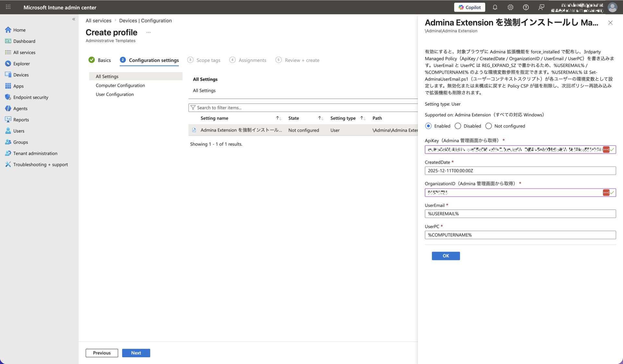Viewport: 623px width, 364px height.
Task: Click the Tenant administration icon
Action: [x=8, y=153]
